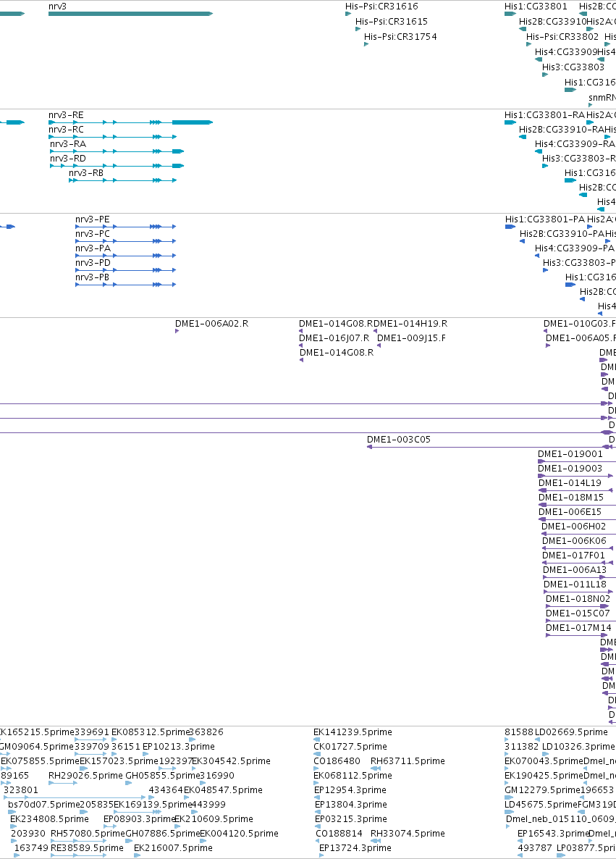Screen dimensions: 616x859
Task: Click the EK216007.5prime EST label
Action: 173,849
